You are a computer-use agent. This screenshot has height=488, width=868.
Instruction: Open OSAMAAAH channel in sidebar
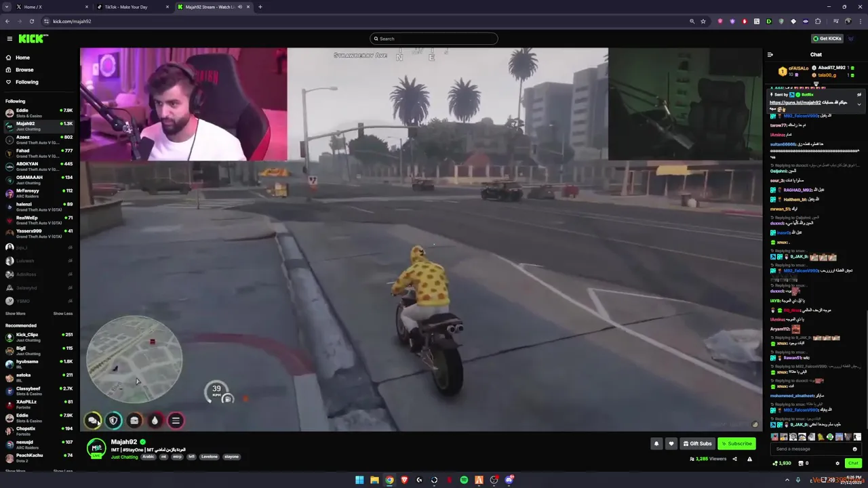point(39,180)
